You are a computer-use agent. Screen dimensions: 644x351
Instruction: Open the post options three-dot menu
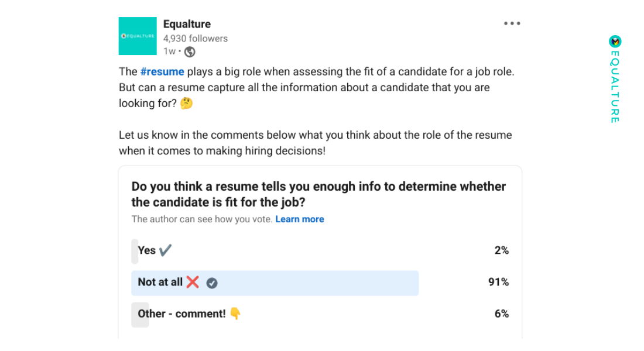pos(512,23)
